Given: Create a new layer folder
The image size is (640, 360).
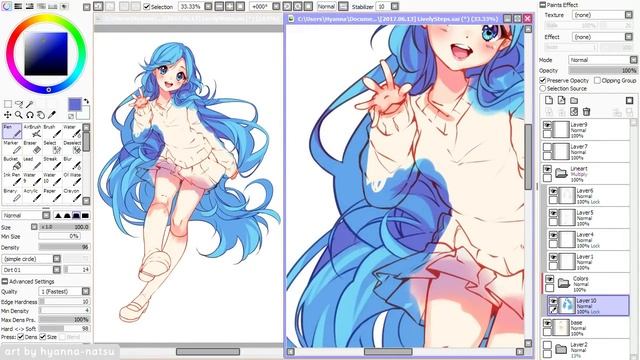Looking at the screenshot, I should [574, 100].
